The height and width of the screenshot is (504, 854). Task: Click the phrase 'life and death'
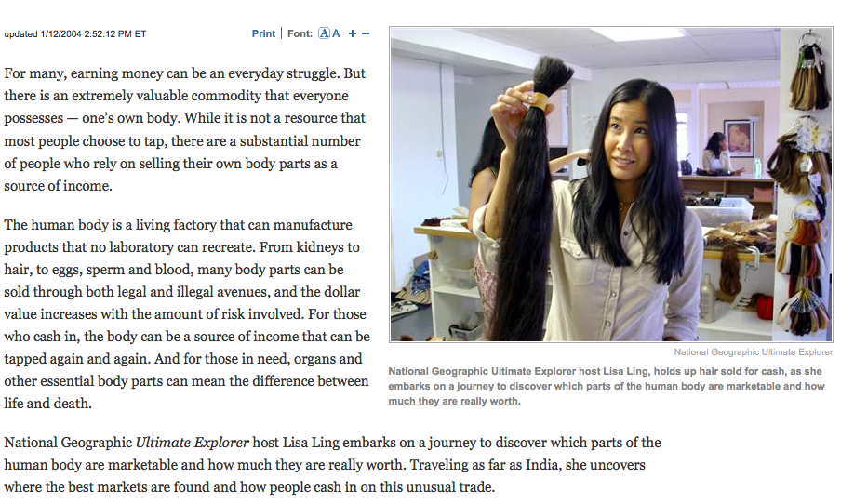coord(47,404)
